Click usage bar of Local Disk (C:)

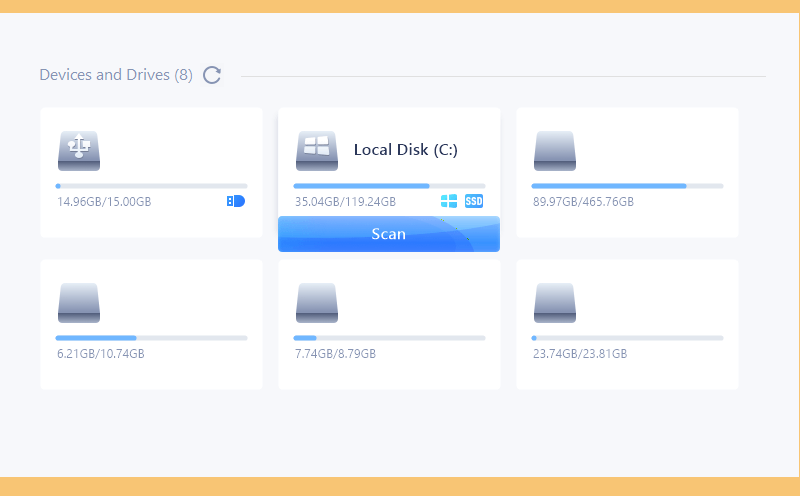point(389,186)
